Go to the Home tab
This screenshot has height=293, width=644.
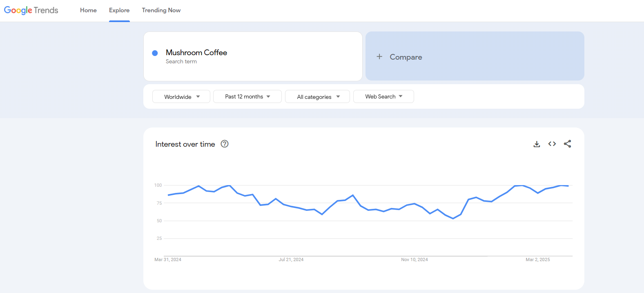(x=88, y=10)
